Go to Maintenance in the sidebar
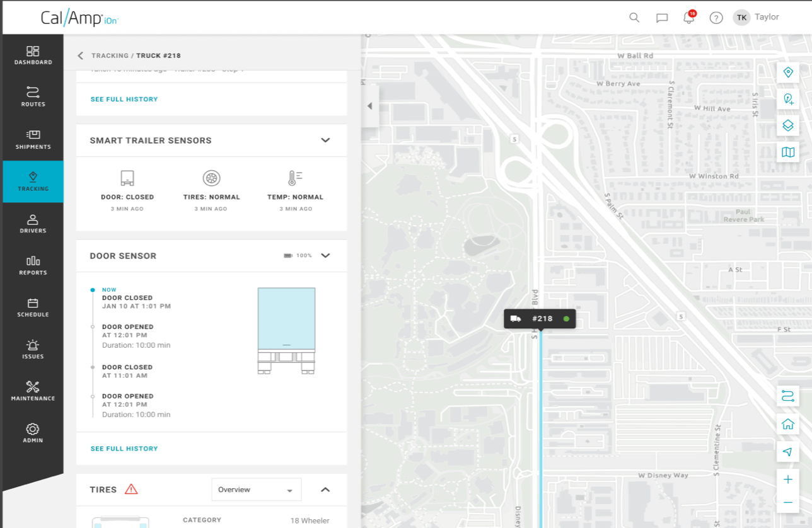Image resolution: width=812 pixels, height=528 pixels. coord(33,391)
